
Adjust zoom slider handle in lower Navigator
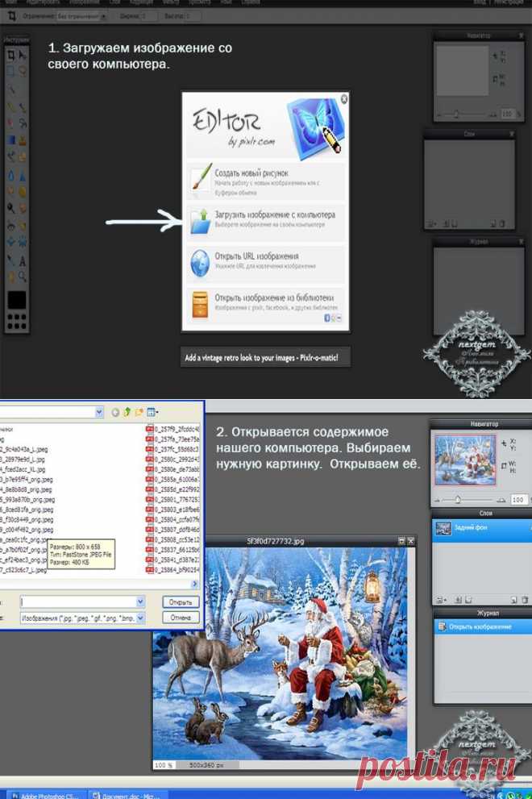pos(458,500)
